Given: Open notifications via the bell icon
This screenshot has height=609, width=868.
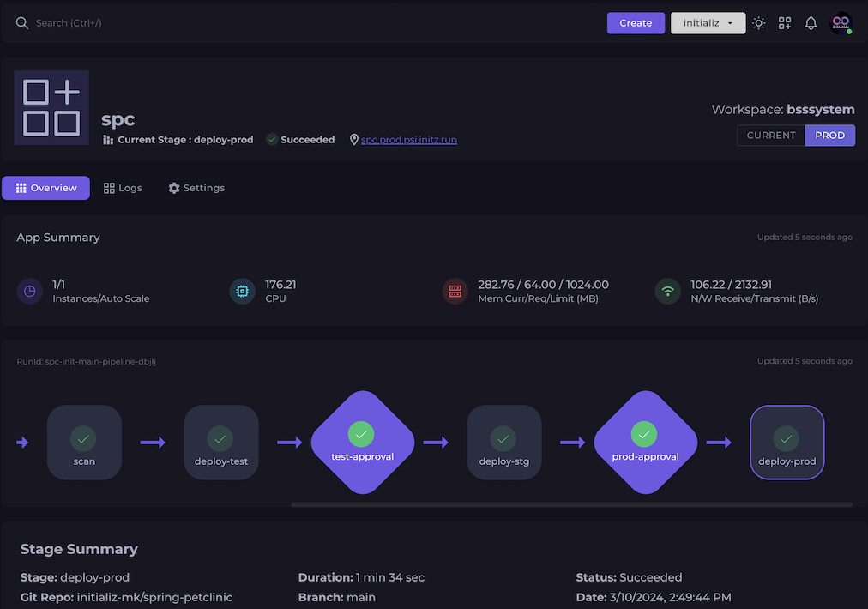Looking at the screenshot, I should [811, 22].
